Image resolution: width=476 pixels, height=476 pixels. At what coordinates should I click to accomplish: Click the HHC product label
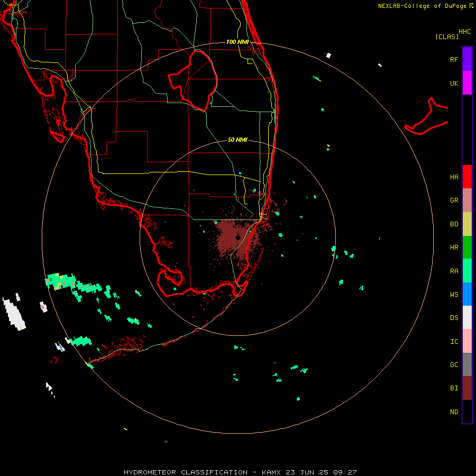tap(464, 32)
